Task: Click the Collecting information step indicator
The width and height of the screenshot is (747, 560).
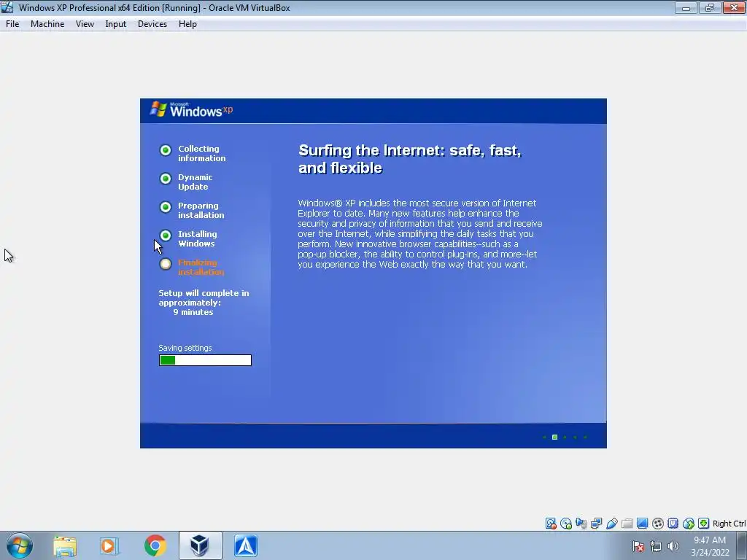Action: (166, 150)
